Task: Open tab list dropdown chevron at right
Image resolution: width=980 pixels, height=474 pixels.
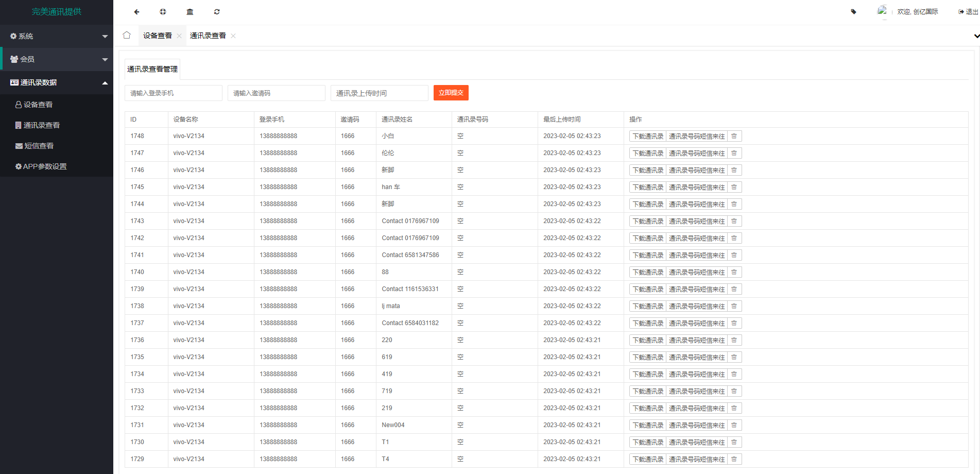Action: pos(976,36)
